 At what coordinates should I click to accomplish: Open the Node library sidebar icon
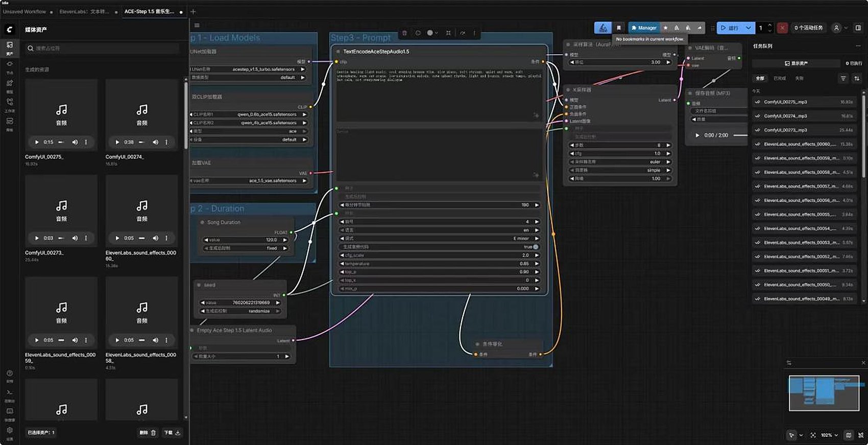[x=10, y=66]
